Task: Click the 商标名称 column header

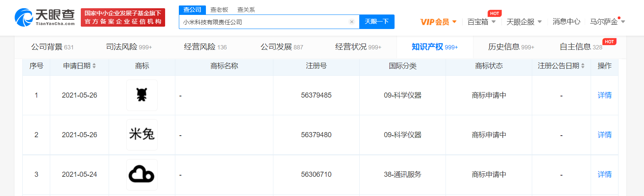Action: 224,66
